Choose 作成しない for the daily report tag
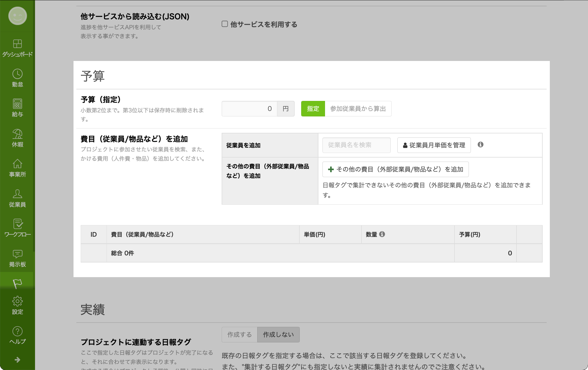 [x=278, y=335]
